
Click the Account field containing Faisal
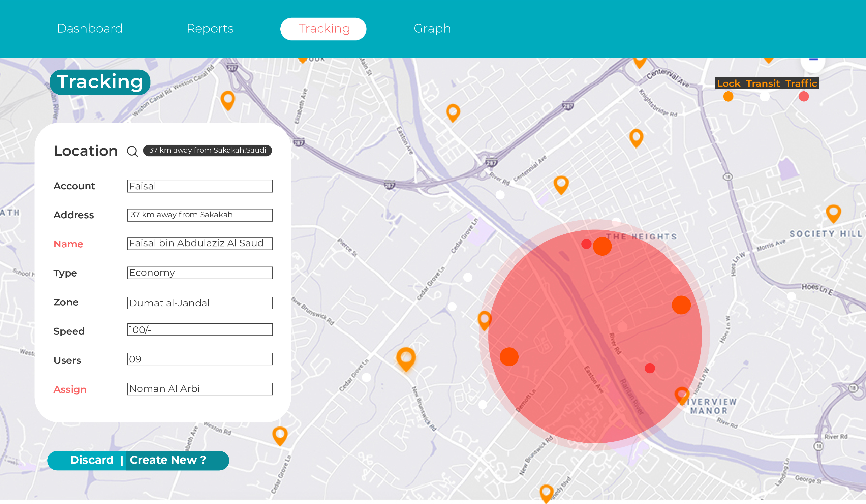pos(200,186)
